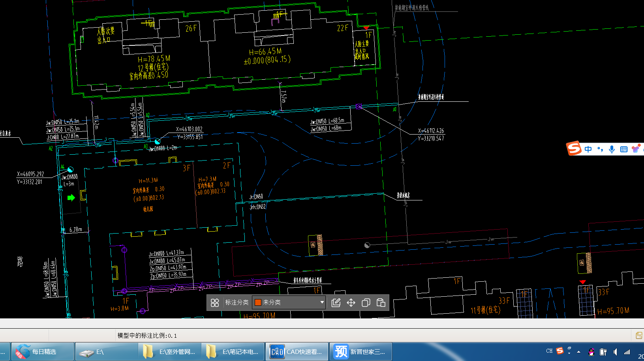
Task: Select the move annotation arrows icon
Action: tap(351, 303)
